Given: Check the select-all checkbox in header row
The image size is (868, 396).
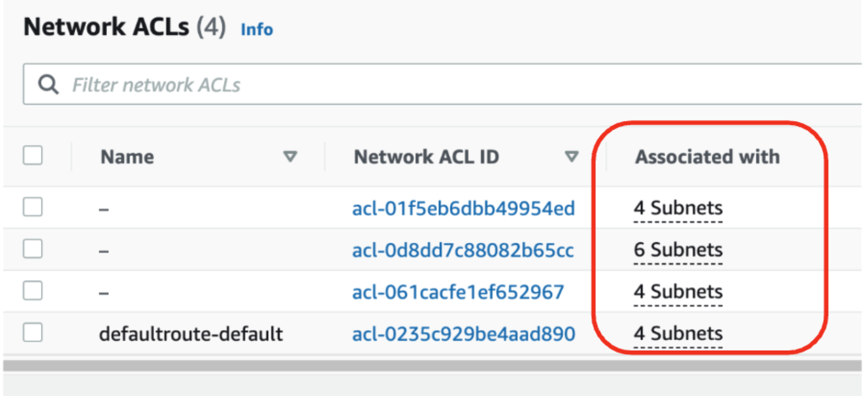Looking at the screenshot, I should [33, 156].
